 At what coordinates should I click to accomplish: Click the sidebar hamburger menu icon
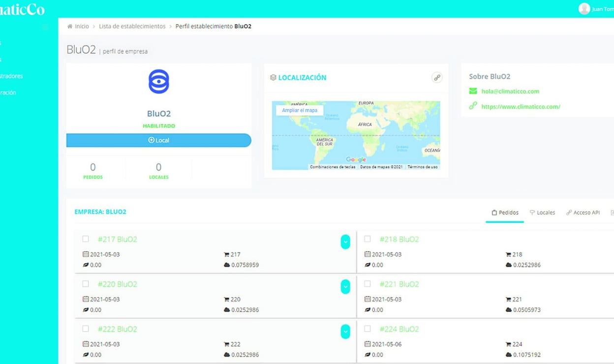tap(45, 27)
